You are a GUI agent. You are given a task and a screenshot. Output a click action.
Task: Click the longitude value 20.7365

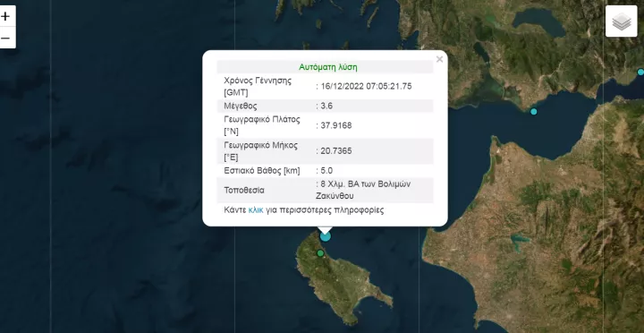point(336,151)
